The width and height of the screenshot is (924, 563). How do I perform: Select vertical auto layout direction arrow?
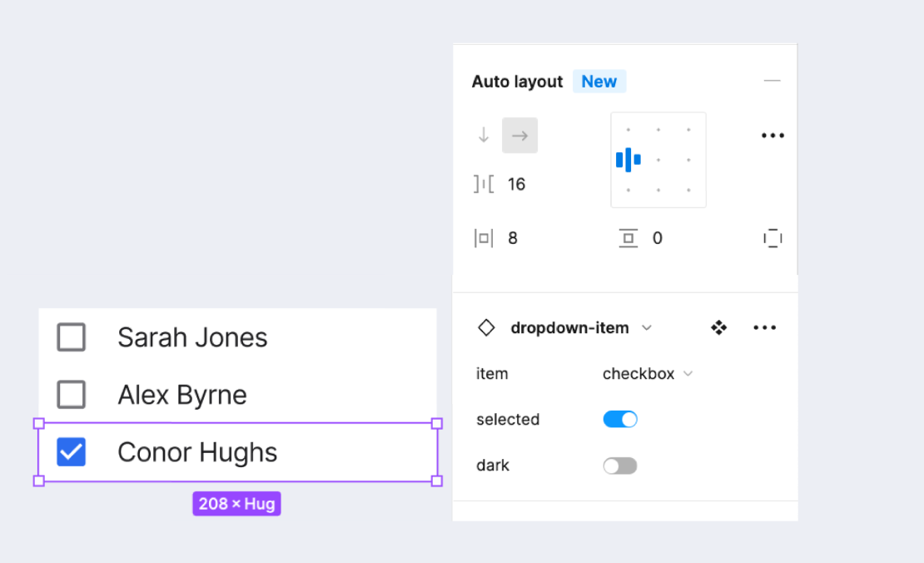tap(484, 136)
